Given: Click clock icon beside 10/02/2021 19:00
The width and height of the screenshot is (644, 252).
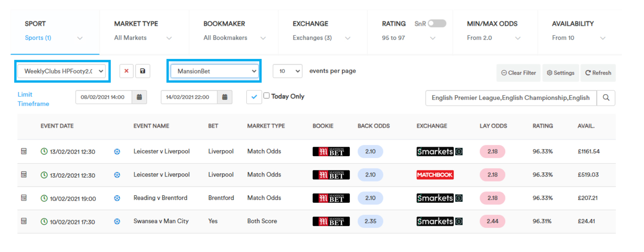Looking at the screenshot, I should click(x=44, y=198).
